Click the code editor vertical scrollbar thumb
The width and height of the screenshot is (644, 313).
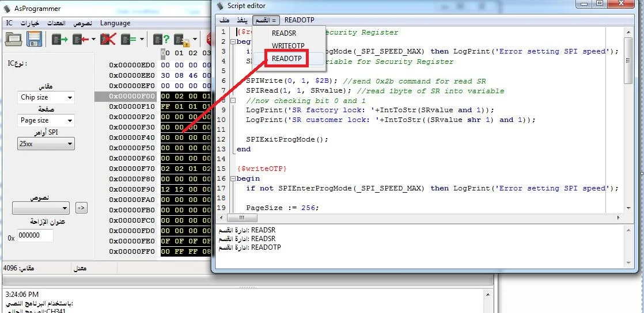coord(628,60)
